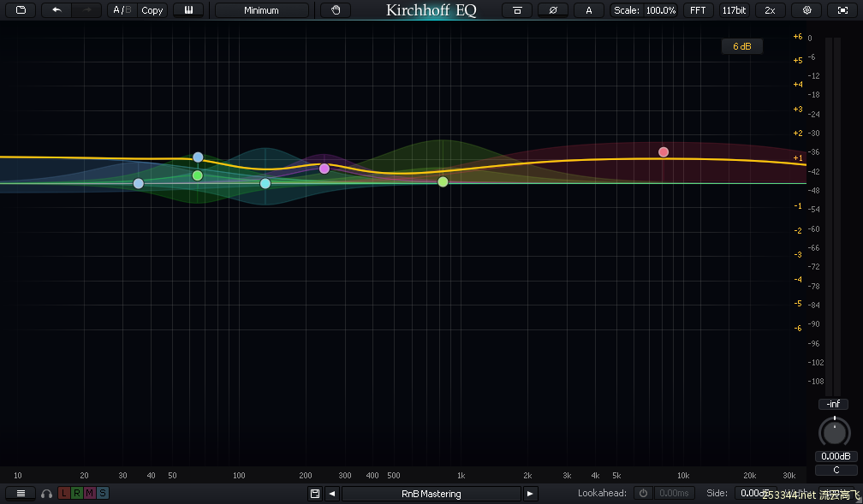Open the FFT analyzer options

coord(698,10)
